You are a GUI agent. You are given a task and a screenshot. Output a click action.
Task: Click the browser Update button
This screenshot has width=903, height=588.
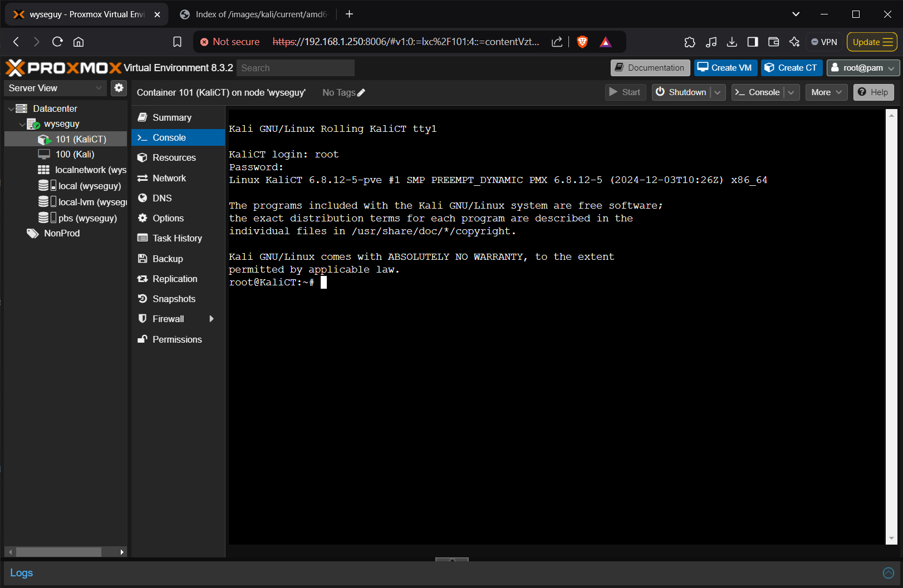(872, 42)
